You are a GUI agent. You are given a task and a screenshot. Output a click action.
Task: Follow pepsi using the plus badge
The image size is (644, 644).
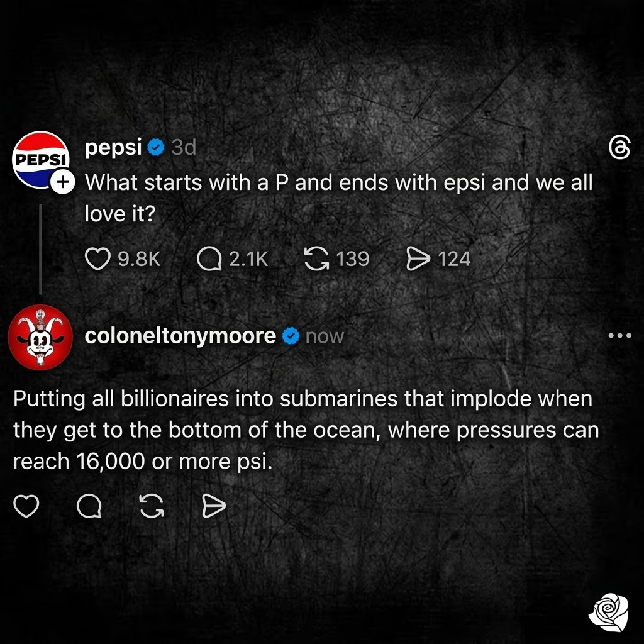point(63,182)
